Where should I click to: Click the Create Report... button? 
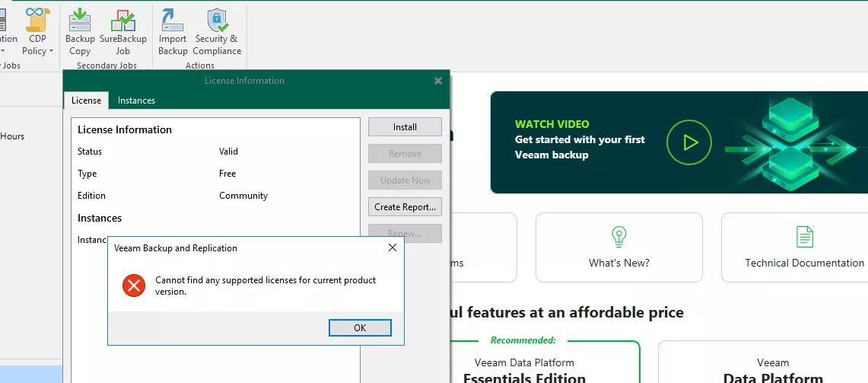[405, 207]
